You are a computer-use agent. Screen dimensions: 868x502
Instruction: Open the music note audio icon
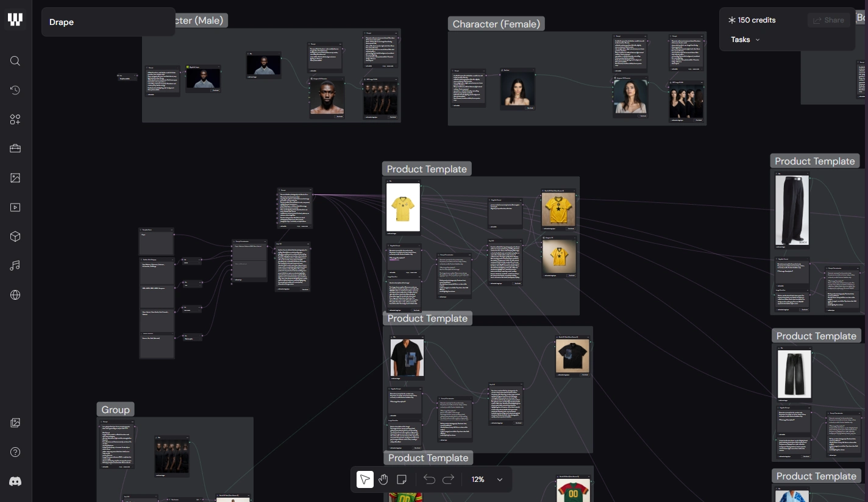15,266
